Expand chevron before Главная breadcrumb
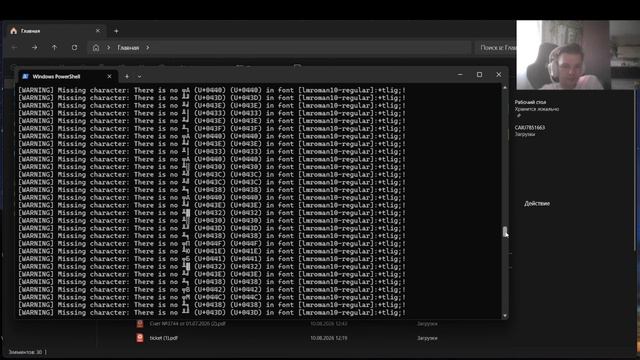Screen dimensions: 640x360 109,48
